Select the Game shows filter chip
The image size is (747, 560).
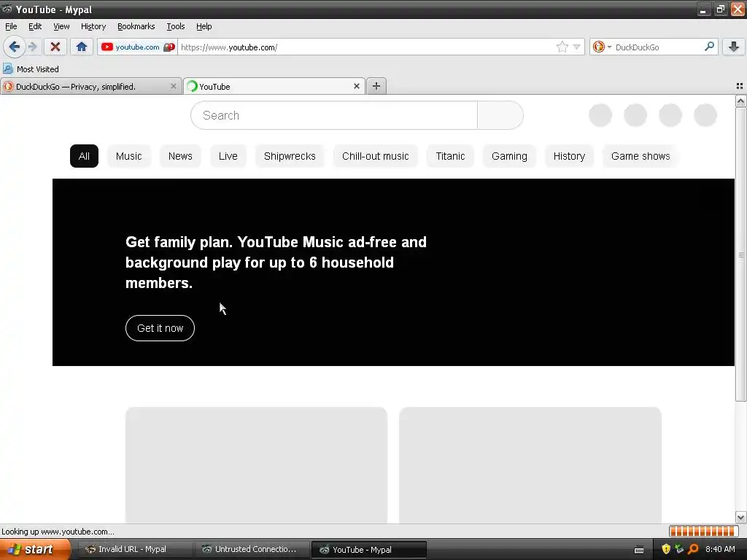pos(640,156)
